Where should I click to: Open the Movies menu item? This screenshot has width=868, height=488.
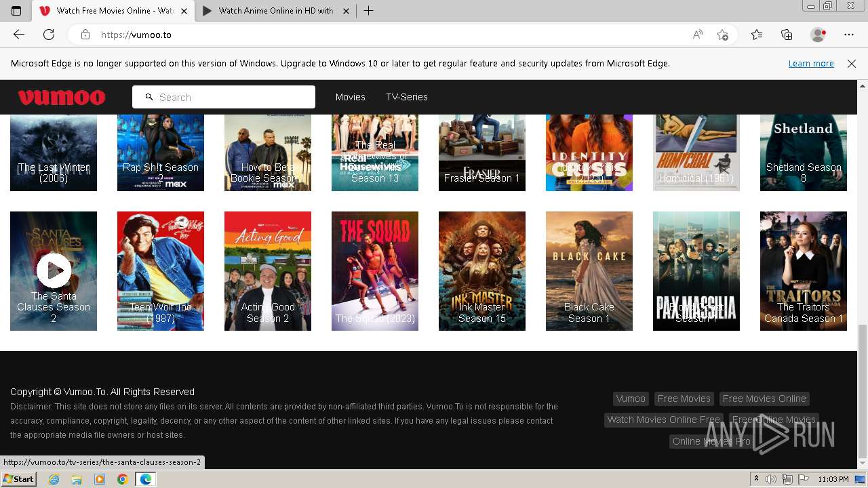click(x=351, y=97)
